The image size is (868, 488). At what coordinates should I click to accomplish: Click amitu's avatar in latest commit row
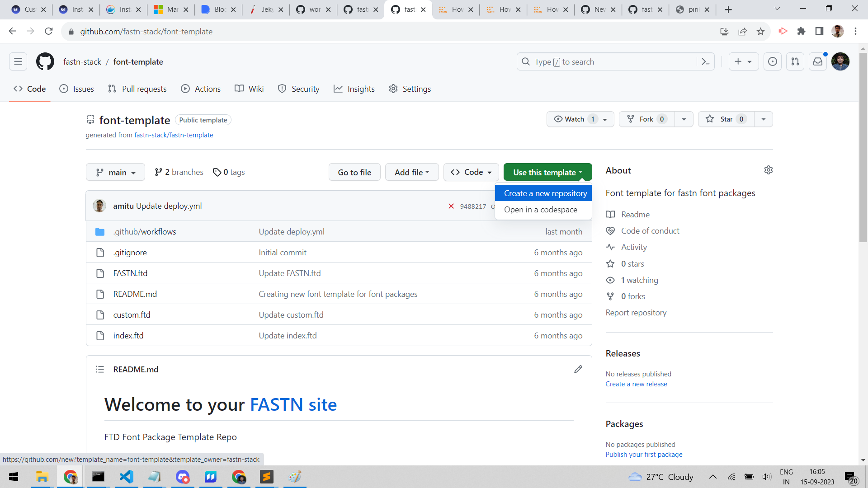[x=99, y=206]
